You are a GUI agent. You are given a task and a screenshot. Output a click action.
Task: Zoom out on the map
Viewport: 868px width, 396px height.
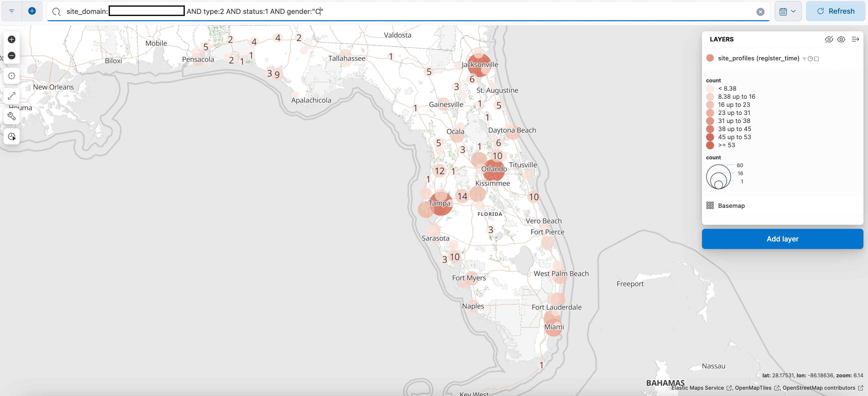click(11, 55)
